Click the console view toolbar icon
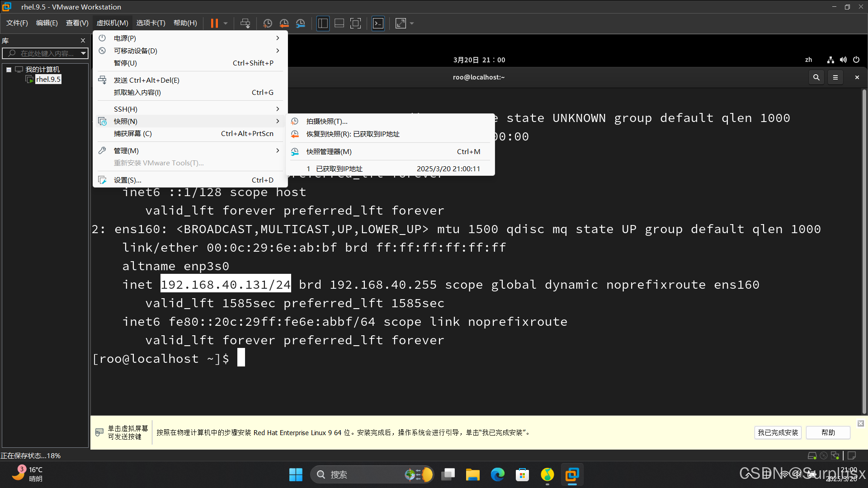This screenshot has width=868, height=488. pyautogui.click(x=378, y=23)
